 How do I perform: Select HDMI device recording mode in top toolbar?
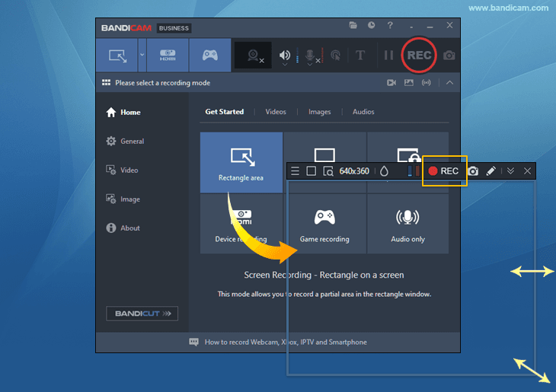[x=167, y=56]
